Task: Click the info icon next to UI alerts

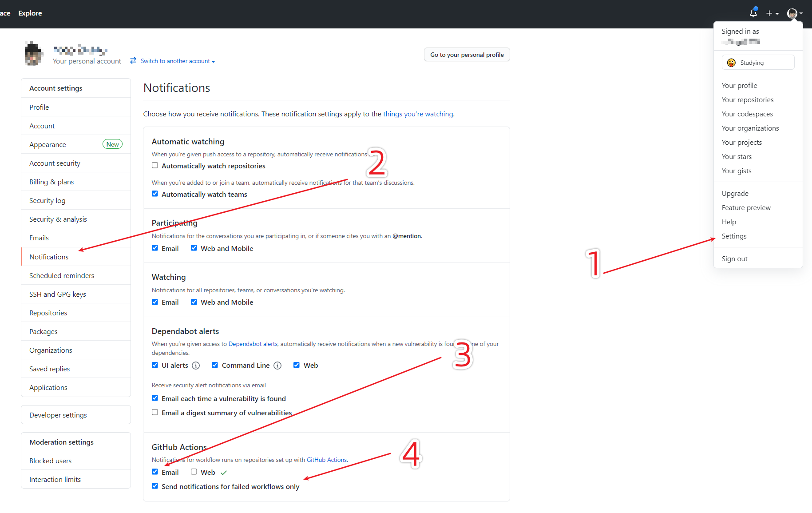Action: pos(196,366)
